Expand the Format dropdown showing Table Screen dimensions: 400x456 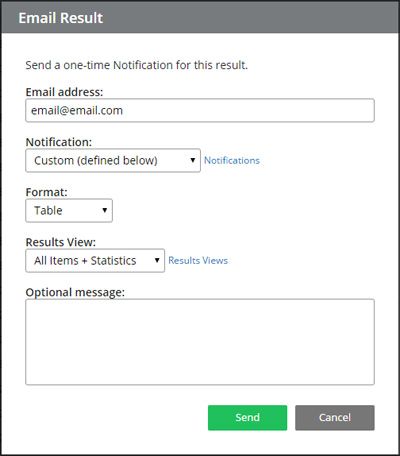(x=69, y=210)
